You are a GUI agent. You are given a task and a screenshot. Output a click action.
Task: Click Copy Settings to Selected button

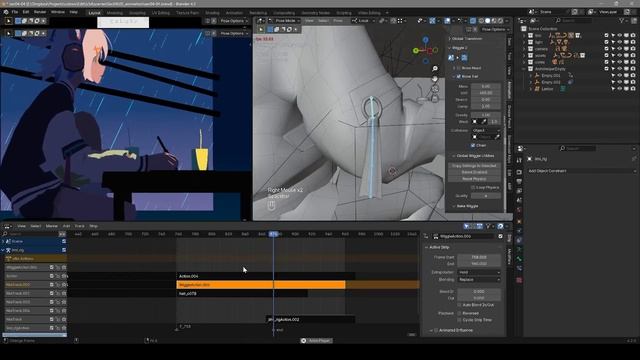pos(474,166)
